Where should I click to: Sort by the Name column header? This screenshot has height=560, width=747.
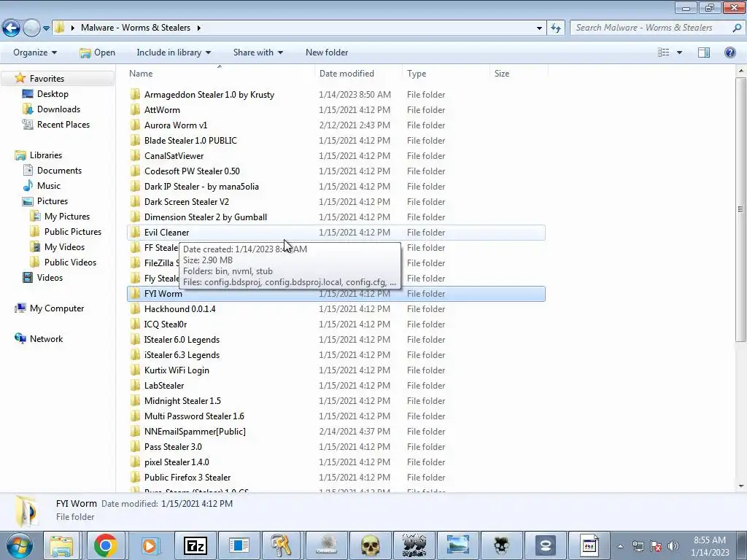[220, 74]
